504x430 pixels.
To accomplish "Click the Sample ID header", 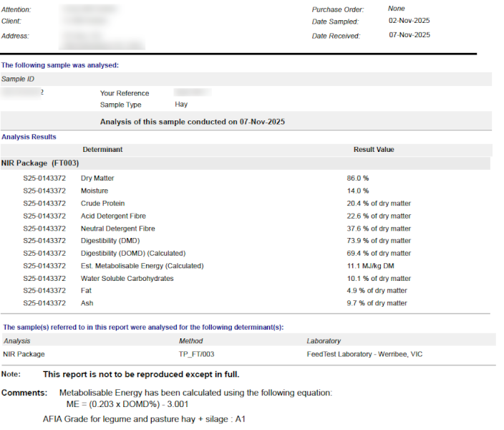I will [18, 79].
